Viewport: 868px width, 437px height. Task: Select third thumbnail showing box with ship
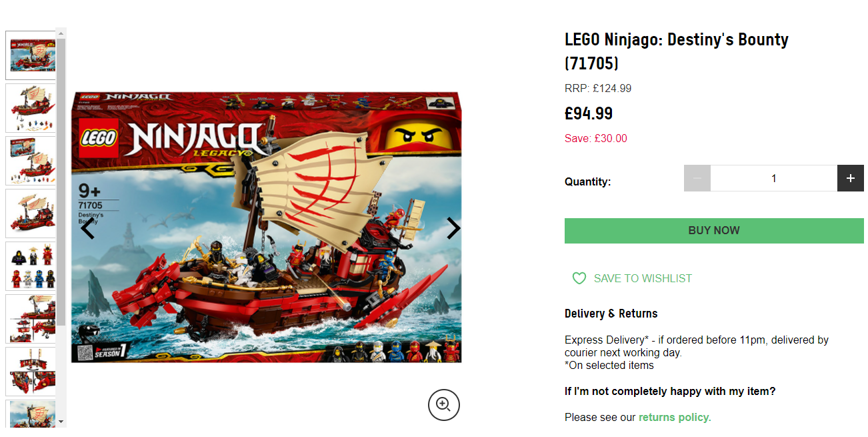coord(31,161)
